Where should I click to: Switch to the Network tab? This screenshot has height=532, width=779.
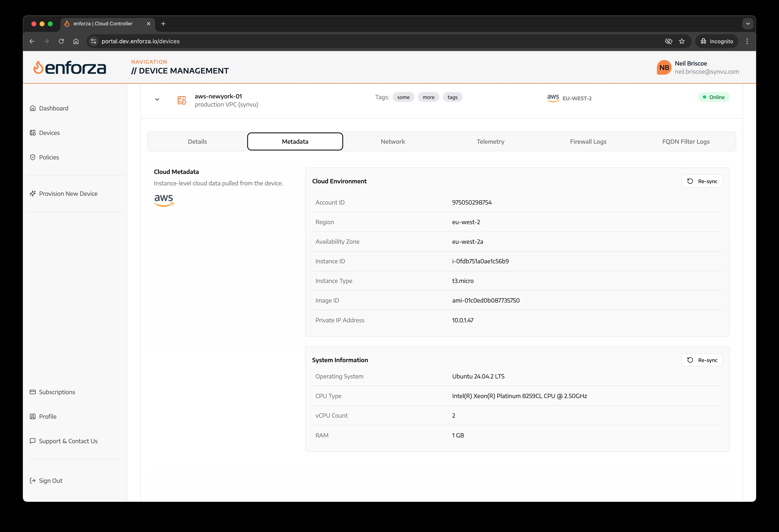(x=393, y=141)
